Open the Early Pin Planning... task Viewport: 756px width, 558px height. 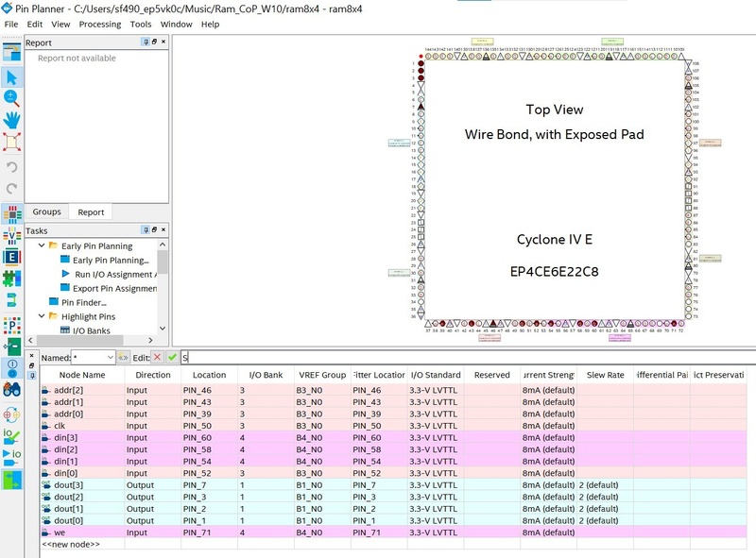[x=111, y=261]
